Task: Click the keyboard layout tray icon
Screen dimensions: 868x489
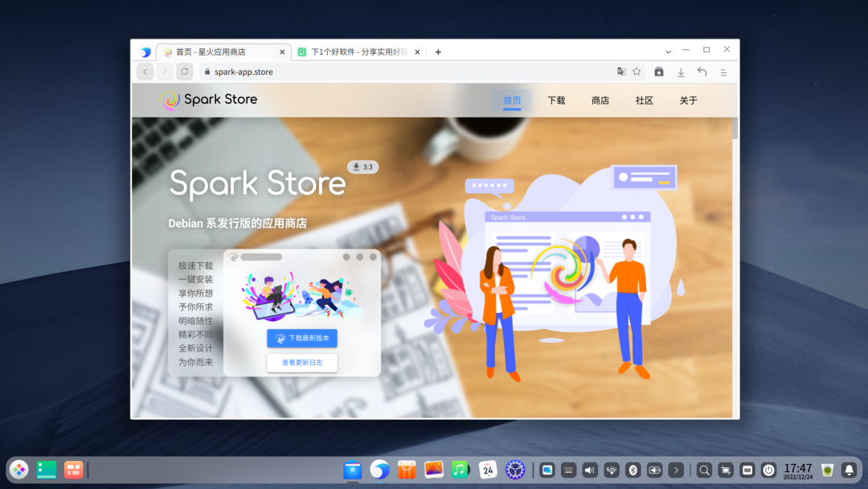Action: point(568,471)
